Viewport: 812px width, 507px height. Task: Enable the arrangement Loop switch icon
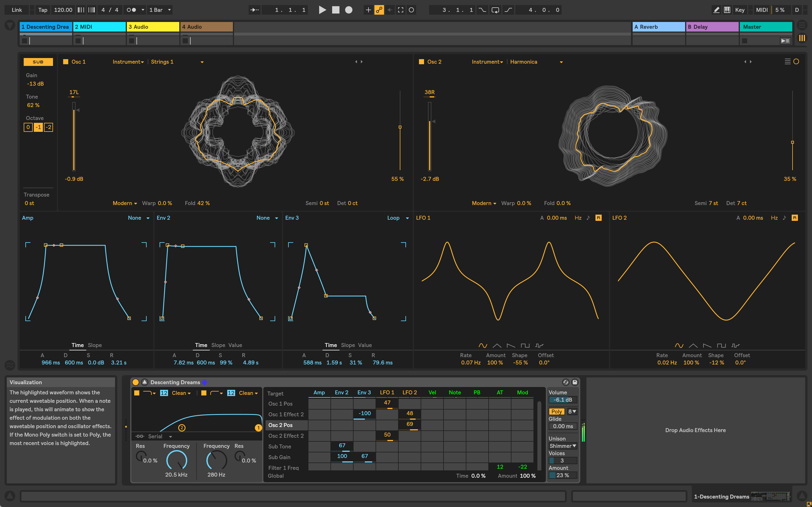pos(495,10)
